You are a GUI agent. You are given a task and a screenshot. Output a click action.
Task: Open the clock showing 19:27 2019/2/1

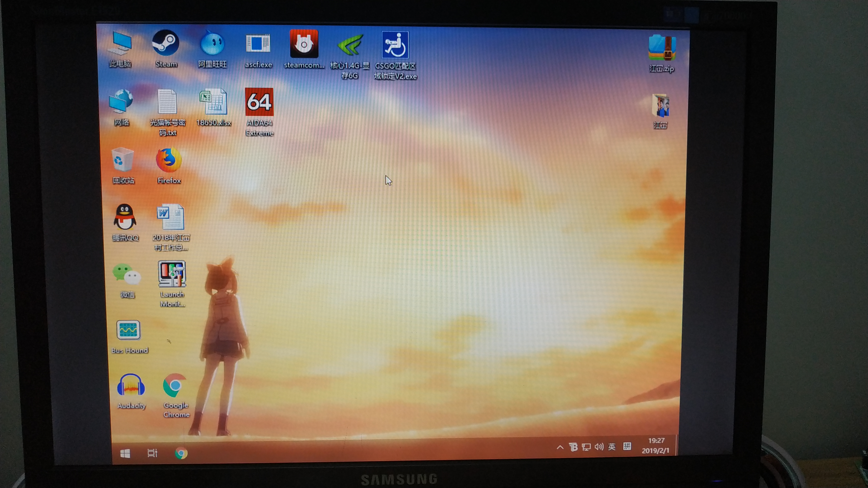[656, 445]
